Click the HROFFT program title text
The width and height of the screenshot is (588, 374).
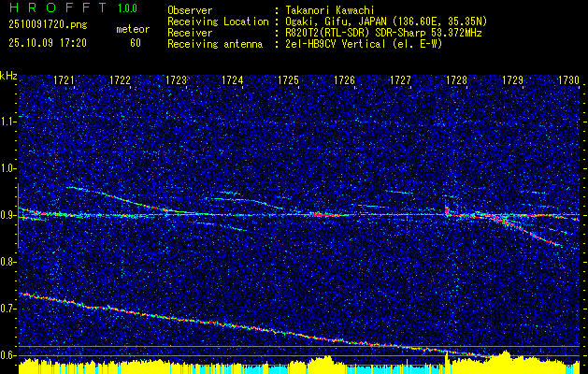pos(58,7)
